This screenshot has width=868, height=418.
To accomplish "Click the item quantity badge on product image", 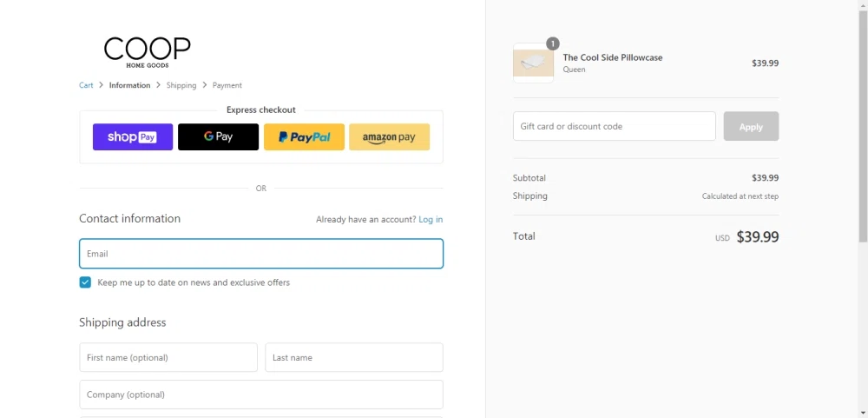I will click(553, 43).
